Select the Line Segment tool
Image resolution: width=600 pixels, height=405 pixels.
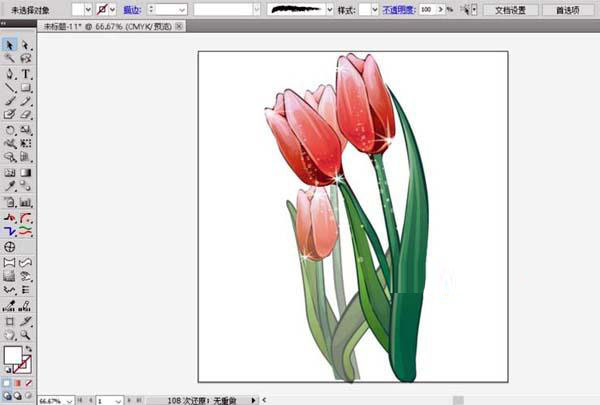10,88
